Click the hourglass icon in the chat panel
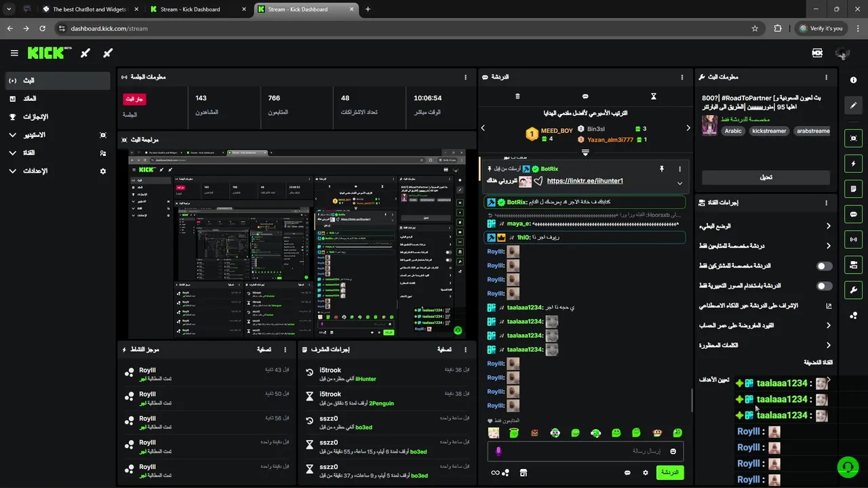Image resolution: width=868 pixels, height=488 pixels. (x=654, y=96)
